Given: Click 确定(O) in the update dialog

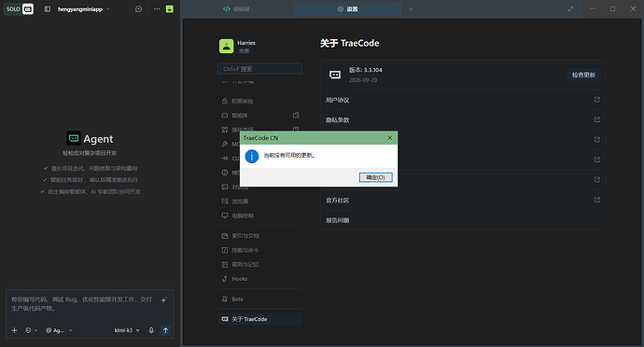Looking at the screenshot, I should click(x=376, y=177).
